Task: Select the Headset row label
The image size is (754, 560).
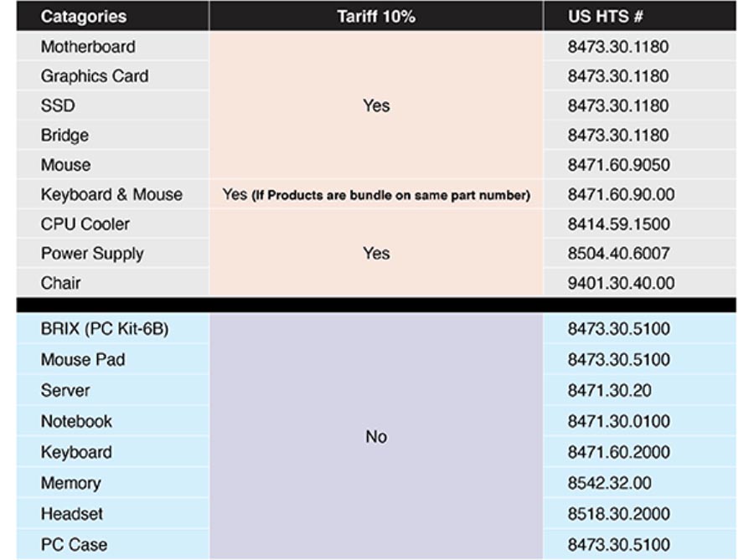Action: pyautogui.click(x=72, y=514)
